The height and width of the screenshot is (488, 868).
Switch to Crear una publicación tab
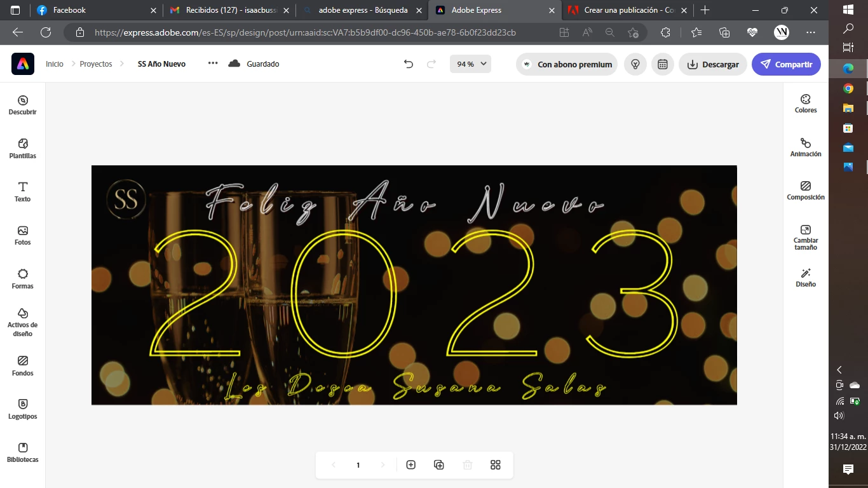[x=628, y=10]
